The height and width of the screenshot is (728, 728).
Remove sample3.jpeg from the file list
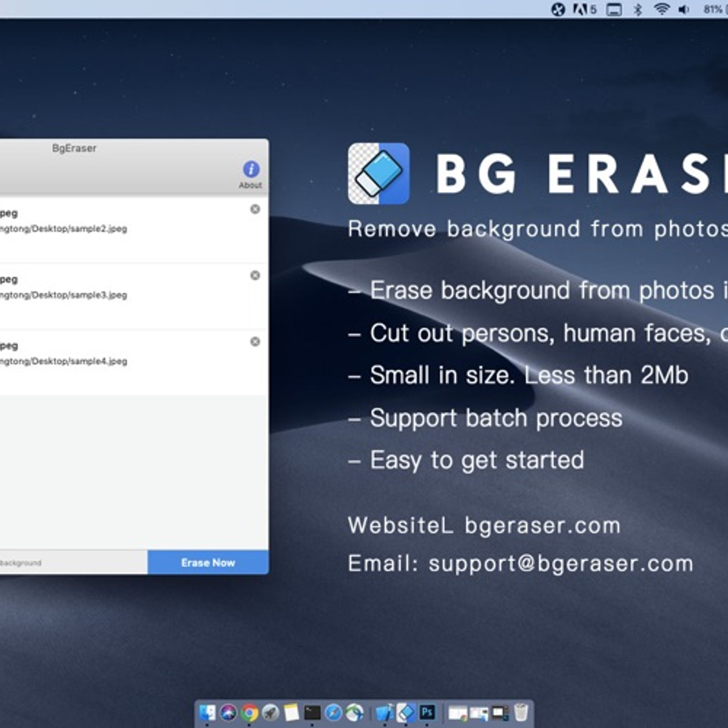tap(255, 275)
